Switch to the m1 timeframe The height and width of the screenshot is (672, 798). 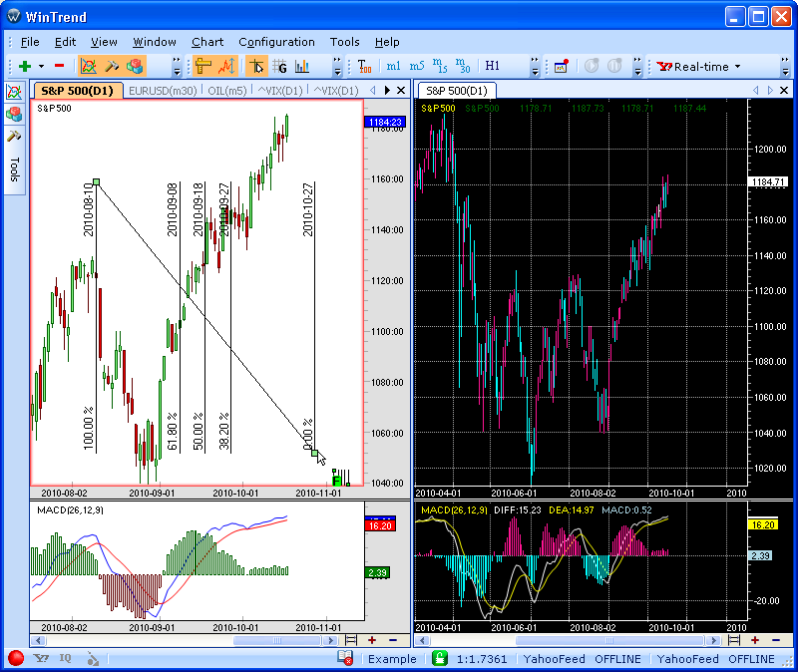point(393,66)
